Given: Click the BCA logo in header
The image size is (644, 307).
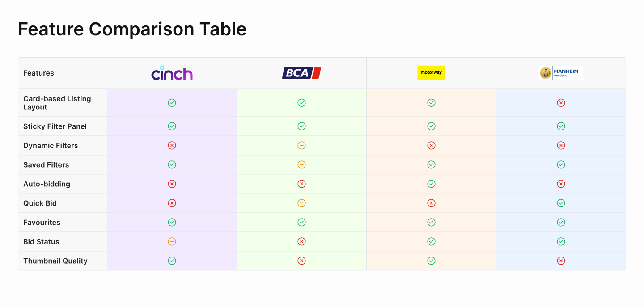Looking at the screenshot, I should [301, 73].
